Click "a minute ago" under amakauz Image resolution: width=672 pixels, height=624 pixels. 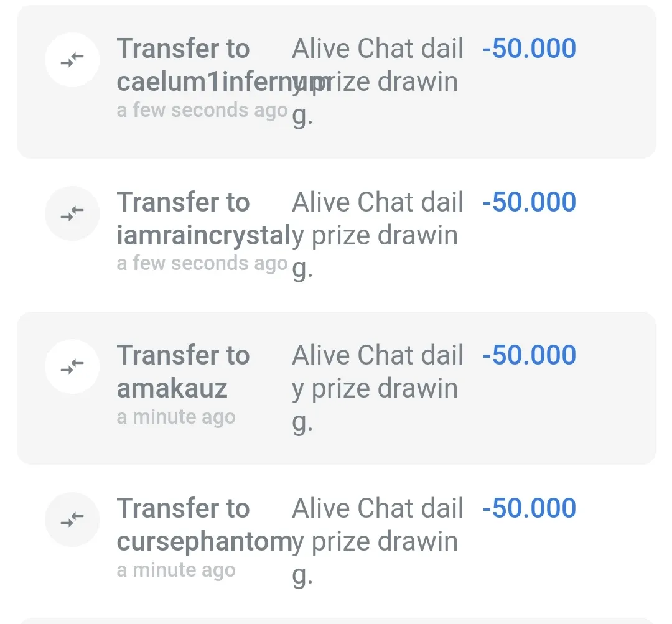(x=176, y=417)
